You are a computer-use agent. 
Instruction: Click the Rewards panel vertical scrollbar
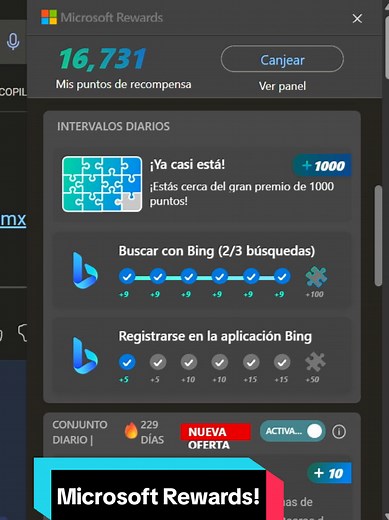(x=378, y=235)
